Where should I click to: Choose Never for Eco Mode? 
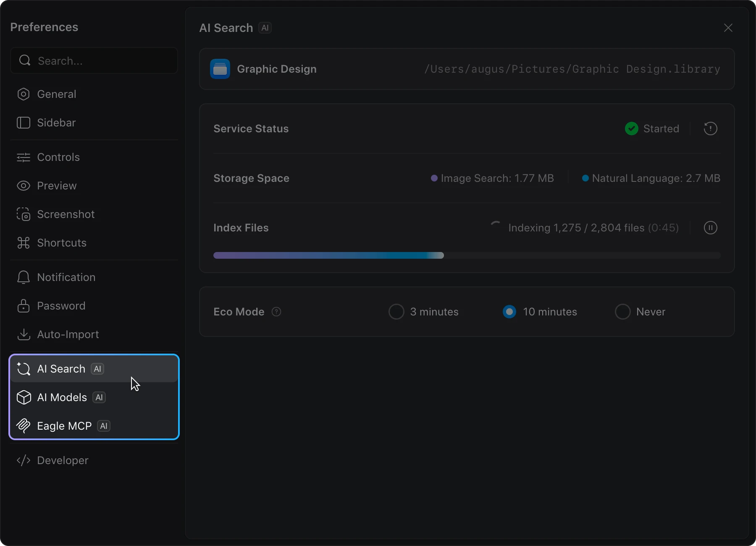622,312
